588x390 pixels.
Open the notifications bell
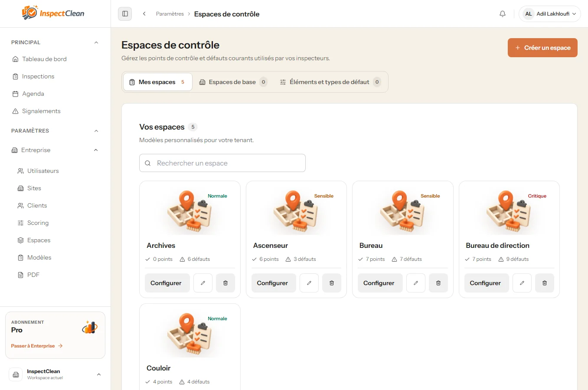click(x=503, y=14)
